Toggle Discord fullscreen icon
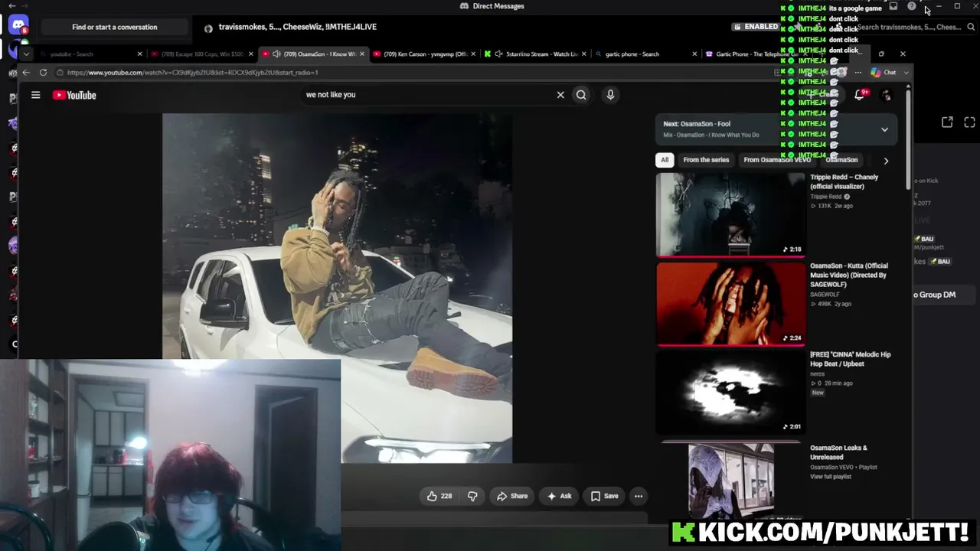The width and height of the screenshot is (980, 551). pyautogui.click(x=969, y=122)
